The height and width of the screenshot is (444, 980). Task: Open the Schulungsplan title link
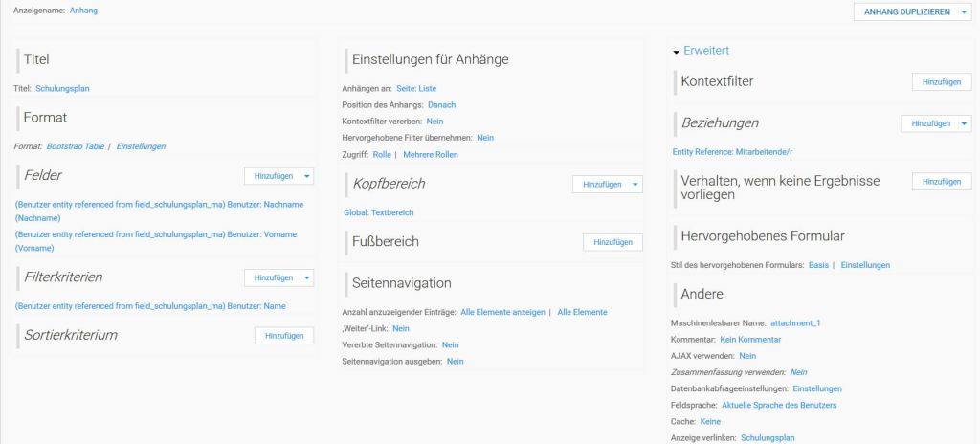coord(62,89)
